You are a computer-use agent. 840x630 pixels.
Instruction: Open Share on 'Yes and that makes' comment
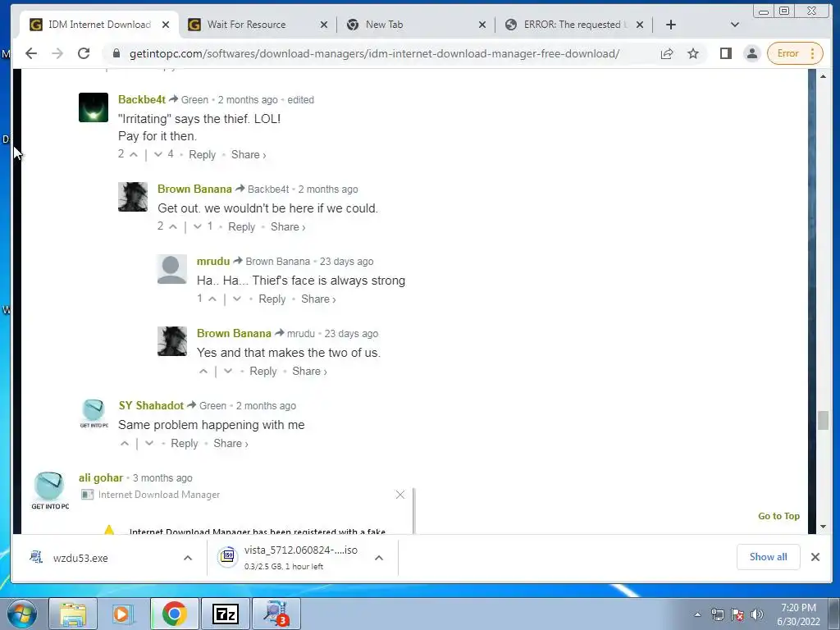(309, 372)
